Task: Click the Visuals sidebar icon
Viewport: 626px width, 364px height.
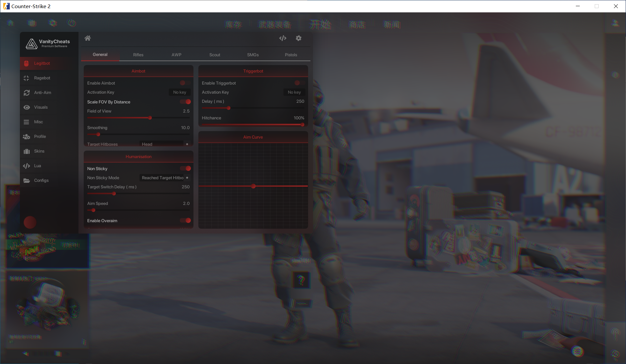Action: pyautogui.click(x=27, y=107)
